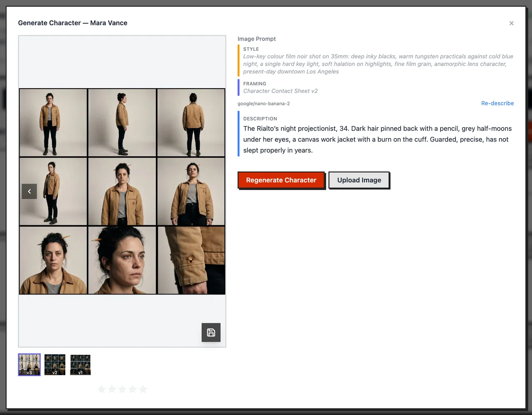Select the v1 version thumbnail
This screenshot has width=532, height=415.
point(81,365)
